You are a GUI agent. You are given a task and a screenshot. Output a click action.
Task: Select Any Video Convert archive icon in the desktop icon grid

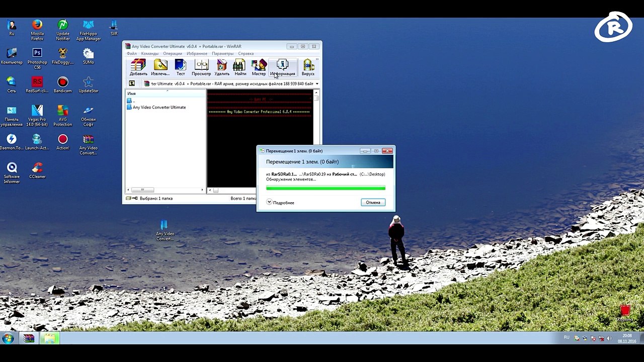89,145
